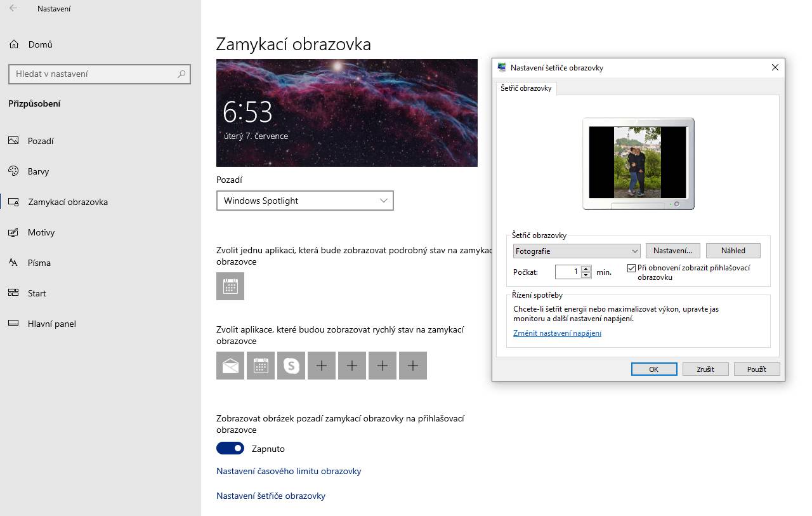The image size is (812, 516).
Task: Open Nastavení časového limitu obrazovky link
Action: tap(289, 471)
